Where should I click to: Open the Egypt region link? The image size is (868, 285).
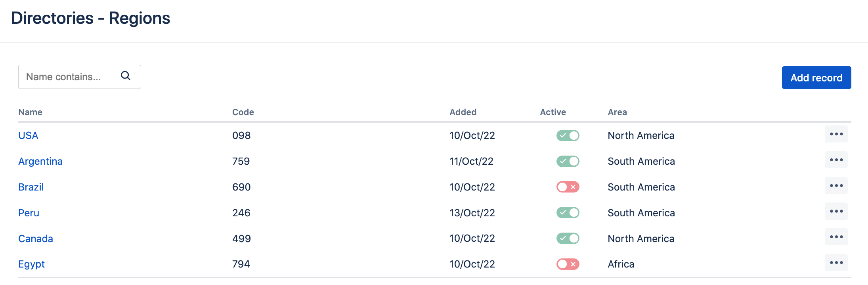click(31, 264)
